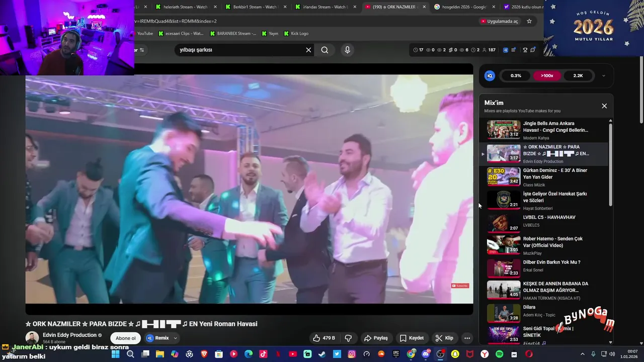Open Edvin Eddy Production channel avatar

pyautogui.click(x=32, y=338)
